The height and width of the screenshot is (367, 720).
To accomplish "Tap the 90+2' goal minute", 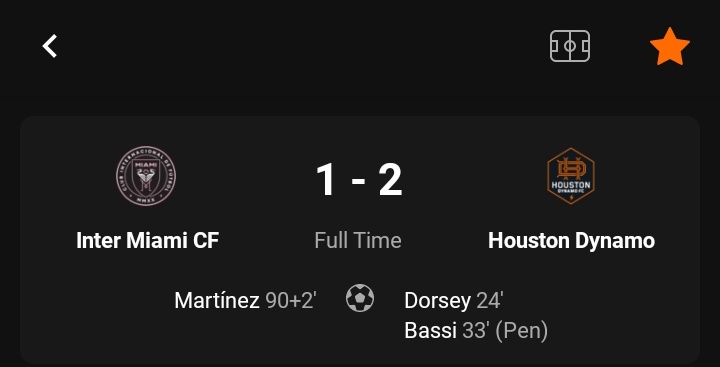I will point(291,301).
